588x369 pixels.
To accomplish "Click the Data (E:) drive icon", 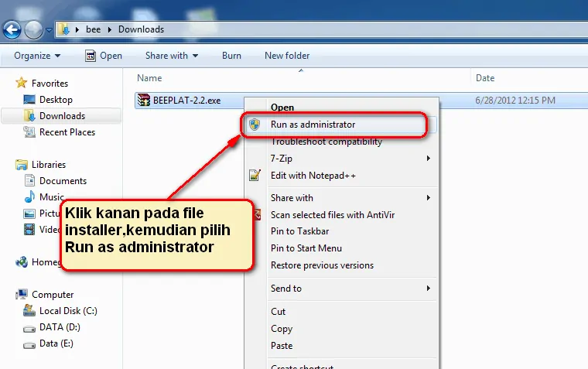I will tap(29, 345).
